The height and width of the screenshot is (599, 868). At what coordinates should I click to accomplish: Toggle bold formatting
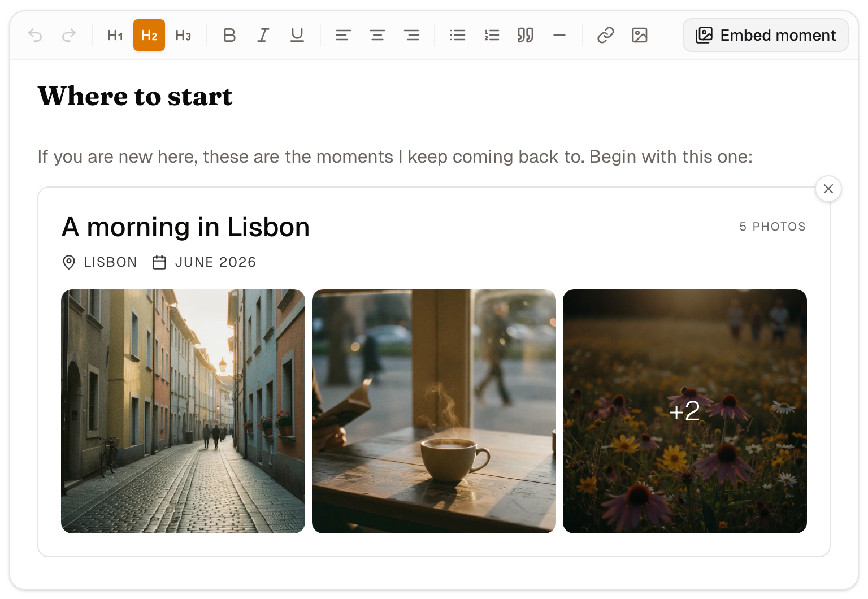coord(229,35)
